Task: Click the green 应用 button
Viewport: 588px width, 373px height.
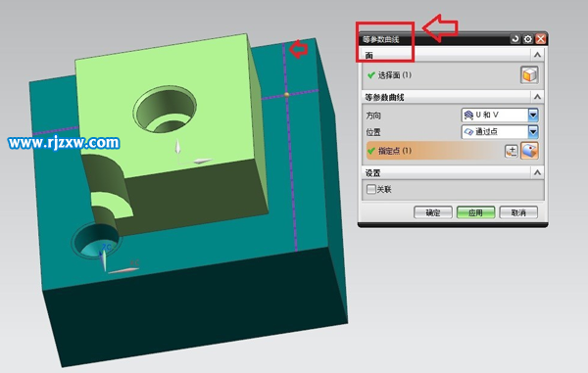Action: point(476,212)
